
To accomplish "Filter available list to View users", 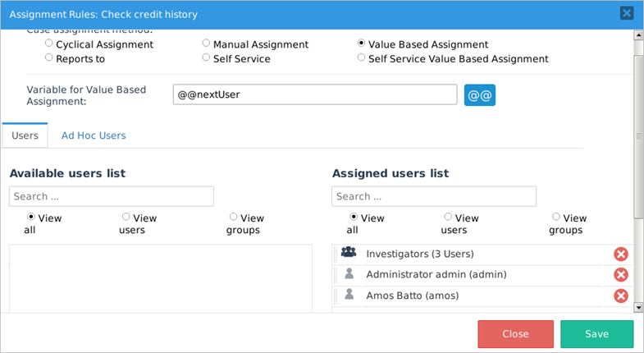I will [126, 218].
